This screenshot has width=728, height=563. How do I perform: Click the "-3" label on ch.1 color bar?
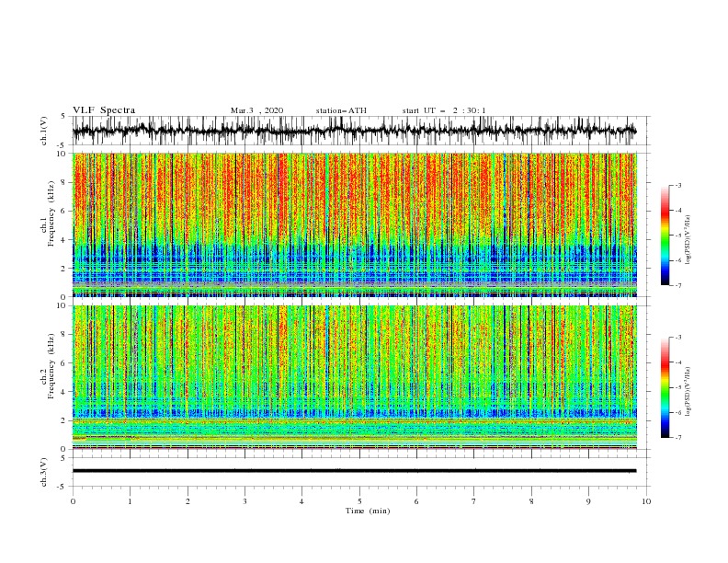[x=677, y=186]
